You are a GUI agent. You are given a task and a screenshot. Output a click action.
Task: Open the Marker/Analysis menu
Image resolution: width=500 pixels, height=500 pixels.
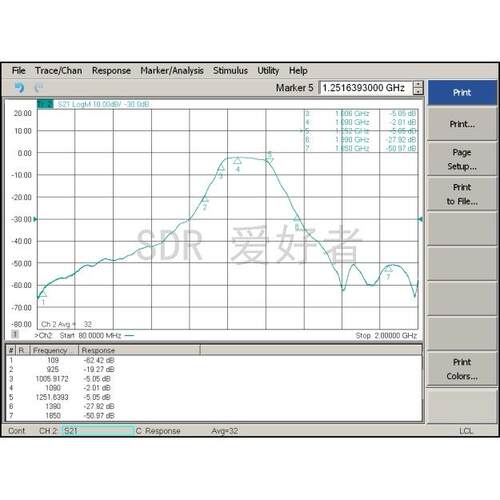coord(172,71)
